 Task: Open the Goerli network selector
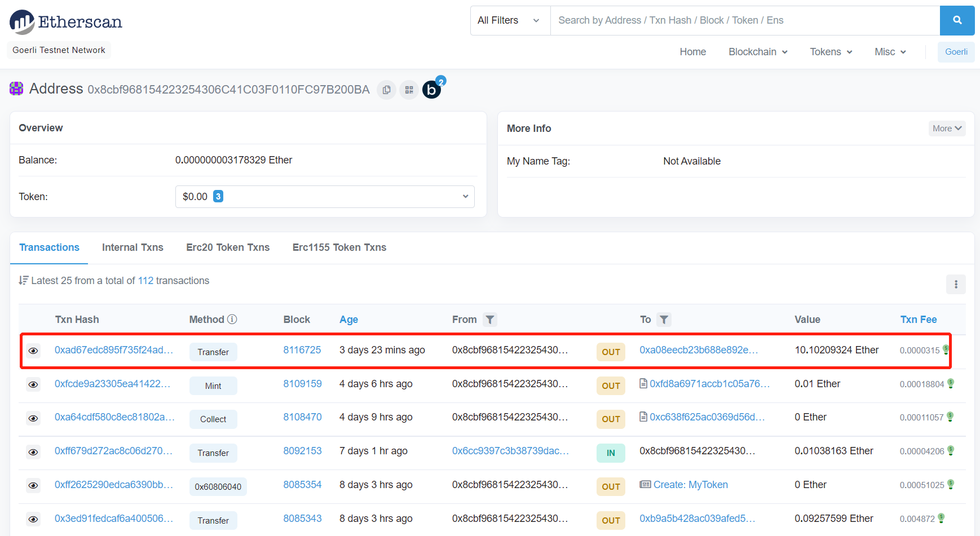(956, 52)
